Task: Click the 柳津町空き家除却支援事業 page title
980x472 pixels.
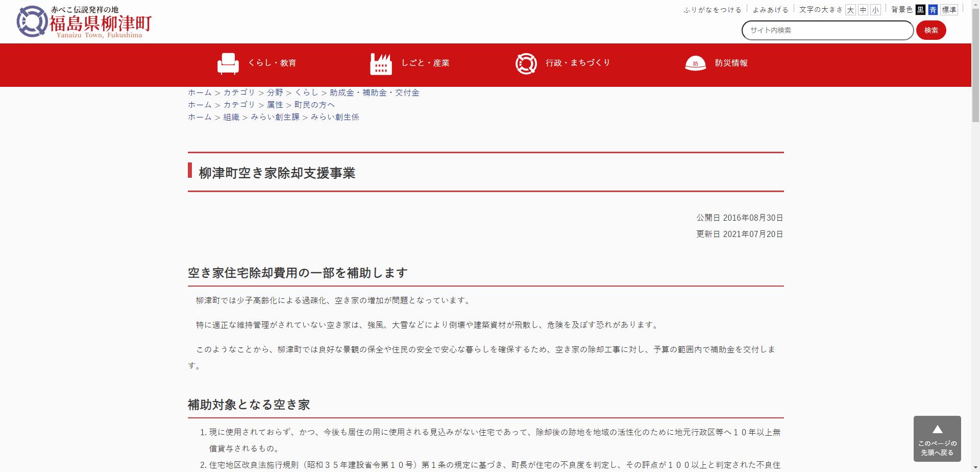Action: [x=277, y=173]
